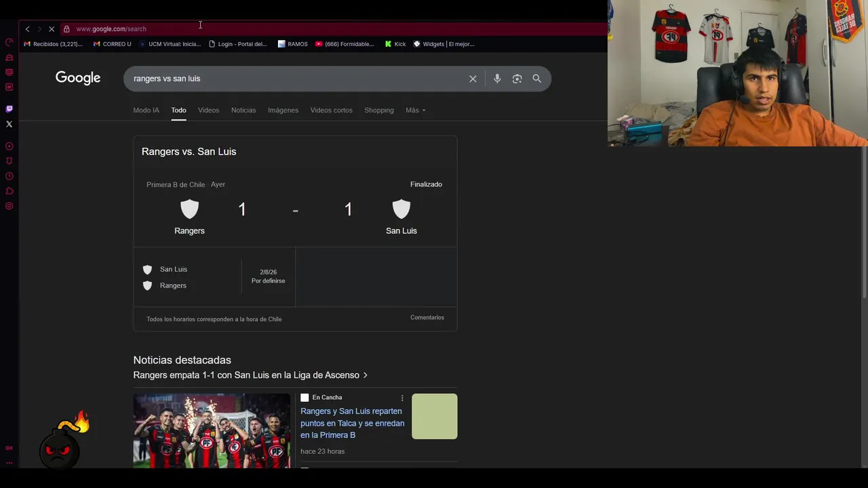Image resolution: width=868 pixels, height=488 pixels.
Task: Open CORREO U bookmark
Action: pyautogui.click(x=112, y=44)
